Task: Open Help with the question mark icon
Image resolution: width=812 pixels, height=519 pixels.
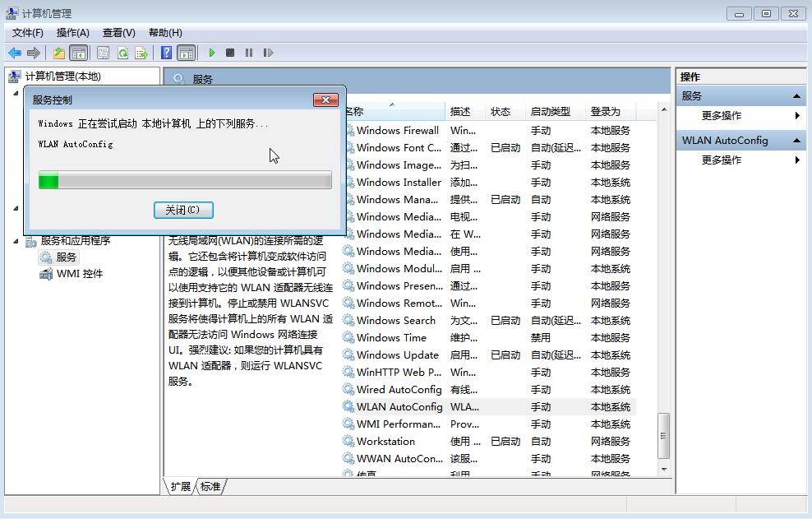Action: 166,53
